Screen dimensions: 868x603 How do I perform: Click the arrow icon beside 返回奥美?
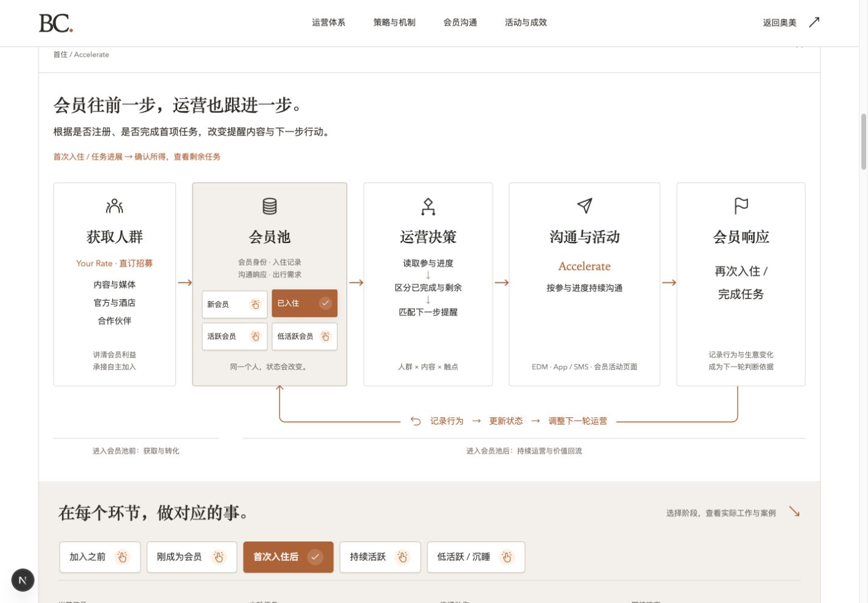click(814, 23)
